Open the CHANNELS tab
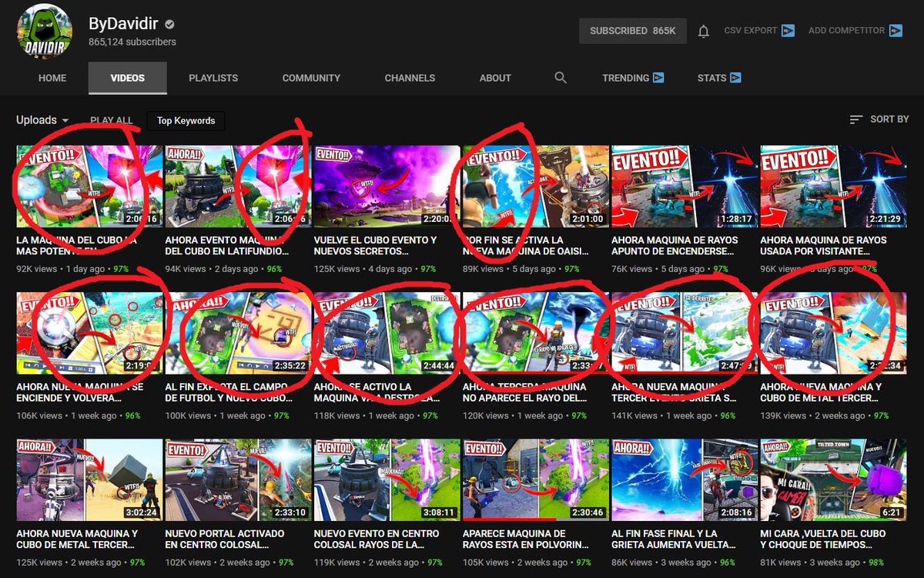The height and width of the screenshot is (578, 924). point(410,78)
